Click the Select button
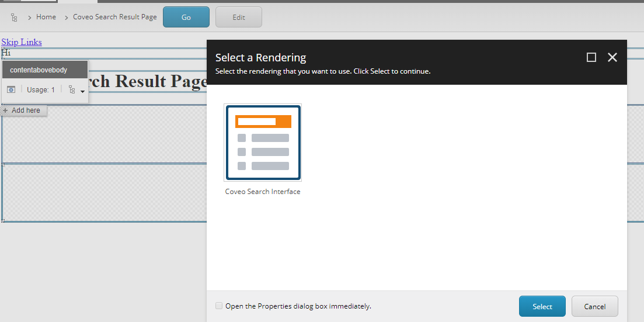644x322 pixels. point(542,306)
